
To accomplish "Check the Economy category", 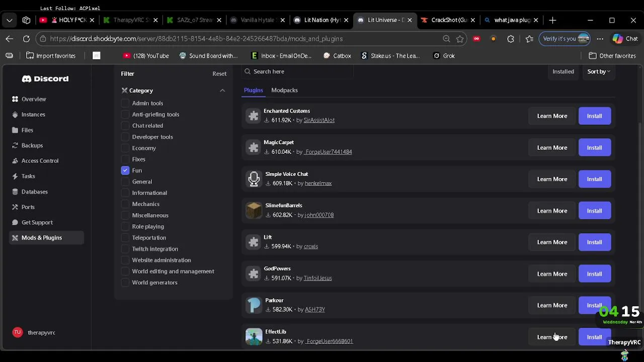I will click(125, 148).
